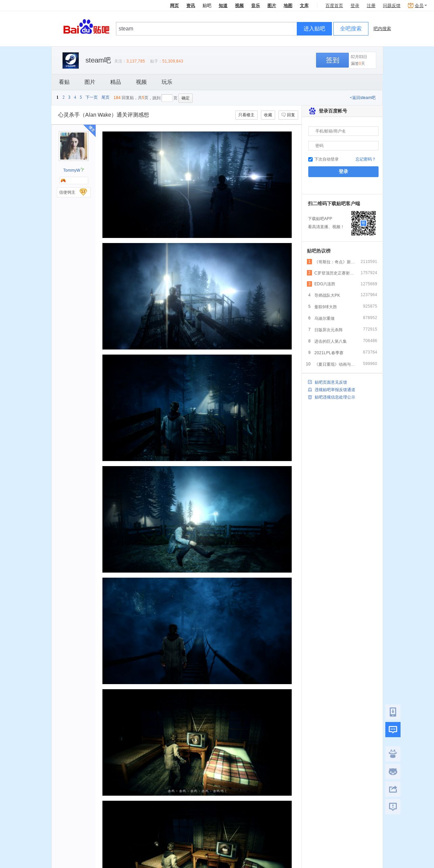Go to page 2 of the thread

pyautogui.click(x=64, y=97)
